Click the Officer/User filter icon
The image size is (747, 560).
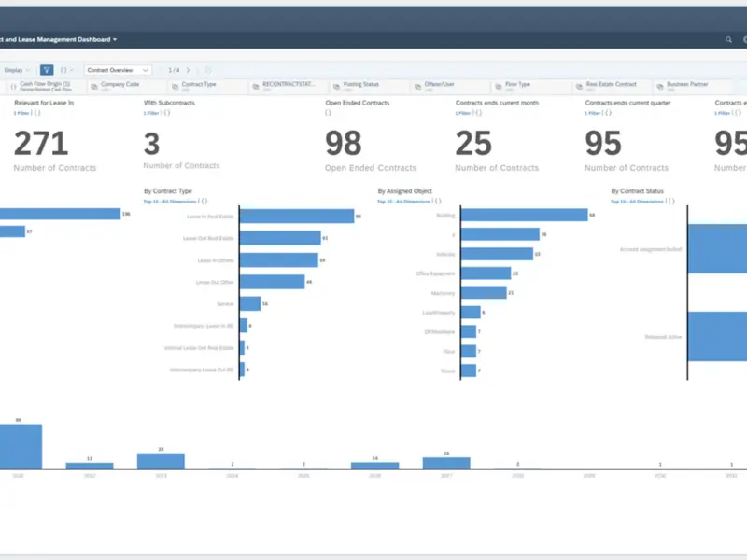(417, 85)
